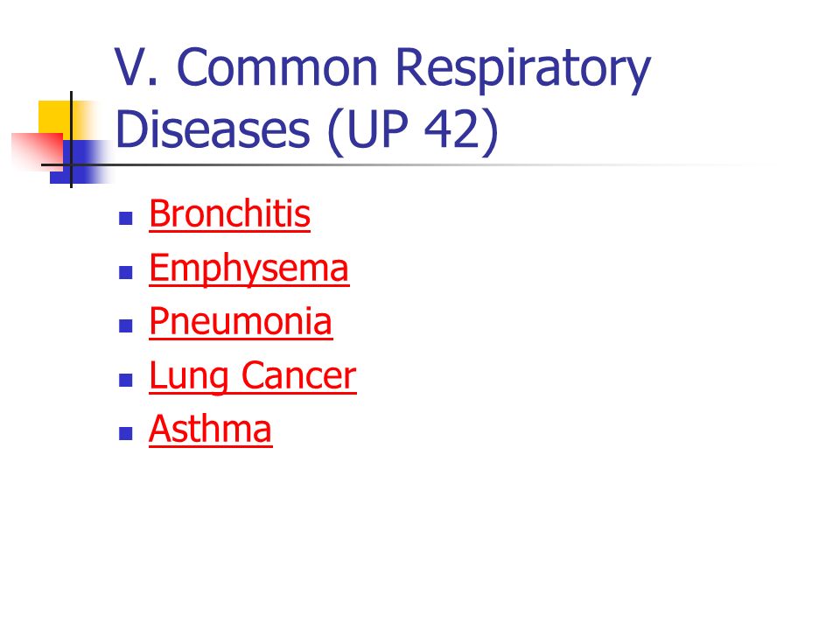Select the Asthma hyperlink
The image size is (840, 630).
pos(211,430)
